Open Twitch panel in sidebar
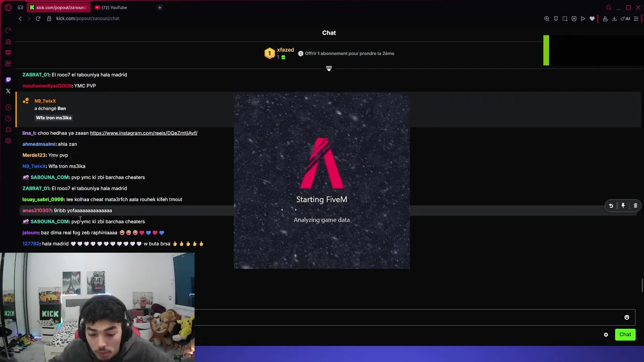This screenshot has width=644, height=362. pos(8,79)
